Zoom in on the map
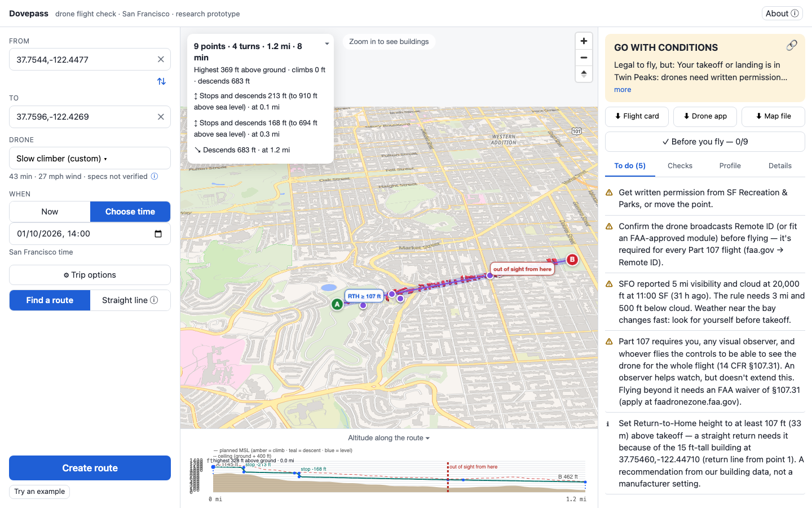Screen dimensions: 812x508 (584, 41)
